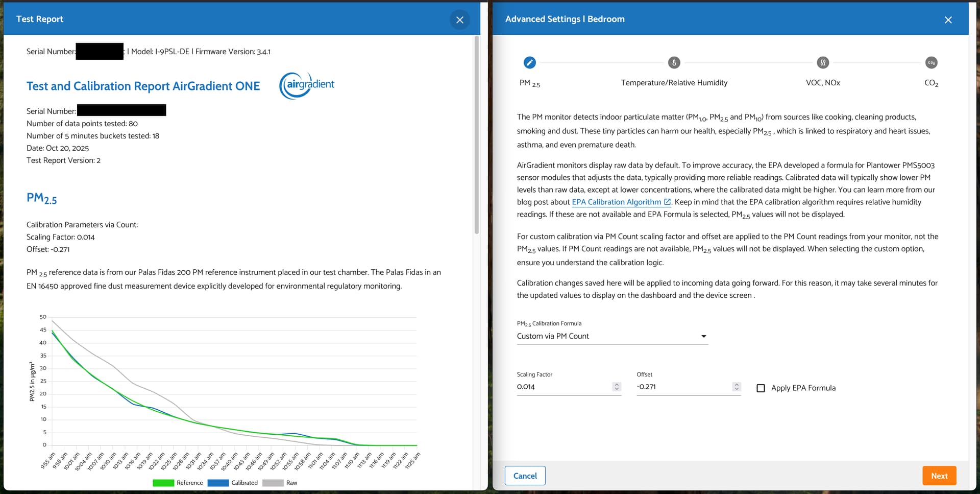The height and width of the screenshot is (494, 980).
Task: Click the Offset stepper arrows
Action: (736, 387)
